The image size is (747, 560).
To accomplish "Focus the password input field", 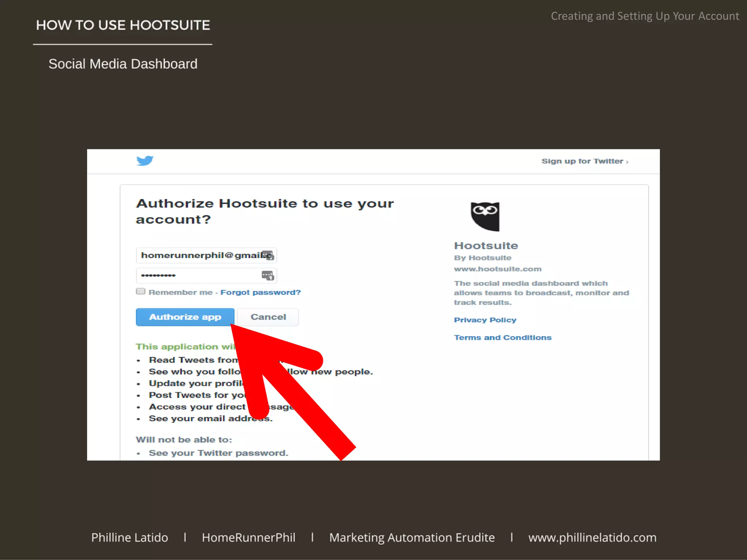I will click(x=206, y=276).
